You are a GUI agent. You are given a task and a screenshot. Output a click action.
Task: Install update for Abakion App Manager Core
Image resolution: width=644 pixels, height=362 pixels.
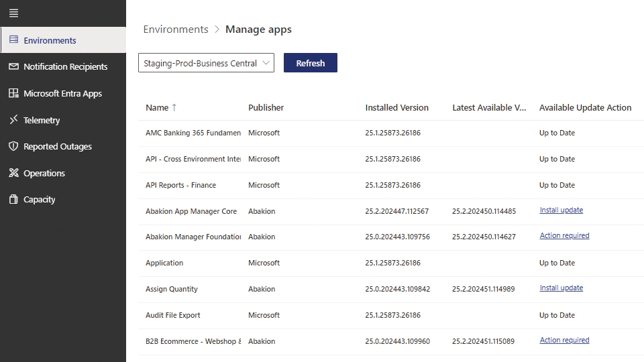[561, 210]
